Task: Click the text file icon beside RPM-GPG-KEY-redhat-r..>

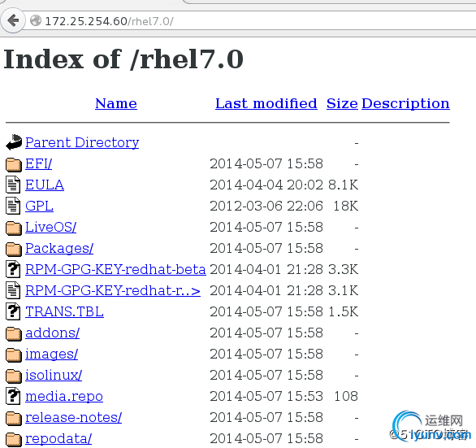Action: click(13, 290)
